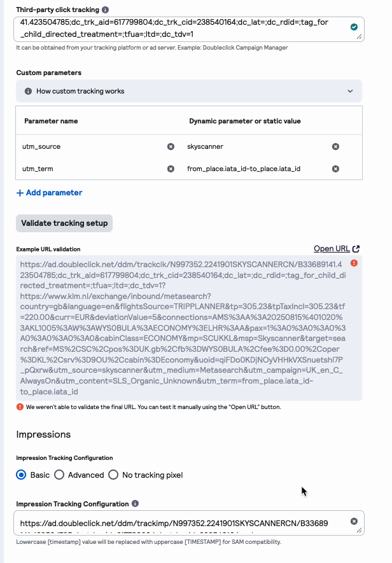Click info icon beside Third-party click tracking

coord(105,10)
